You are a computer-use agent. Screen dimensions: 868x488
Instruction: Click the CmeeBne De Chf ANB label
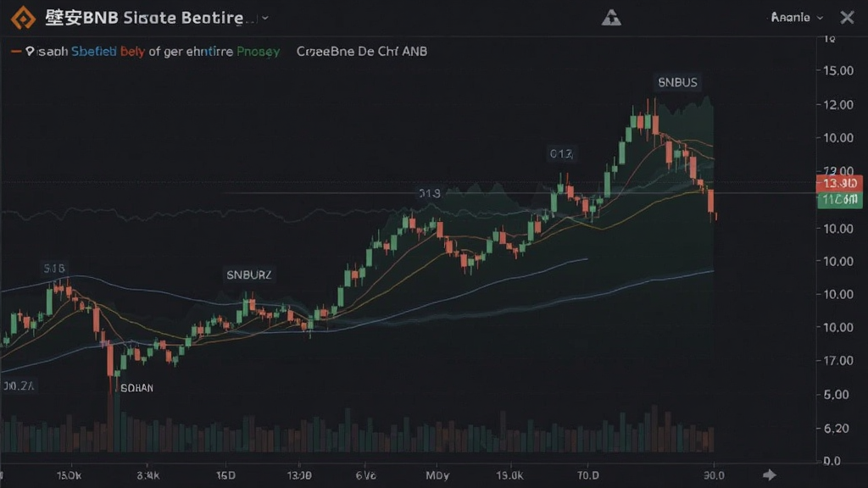361,52
